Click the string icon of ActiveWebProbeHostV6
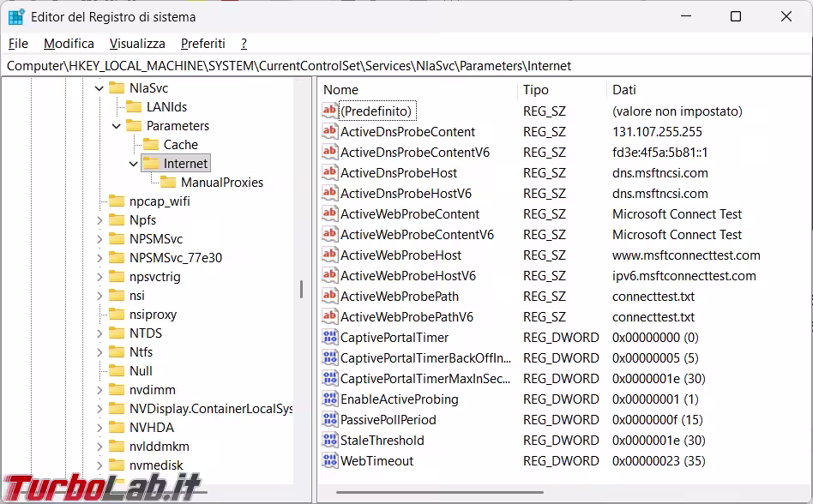This screenshot has width=813, height=504. [330, 275]
